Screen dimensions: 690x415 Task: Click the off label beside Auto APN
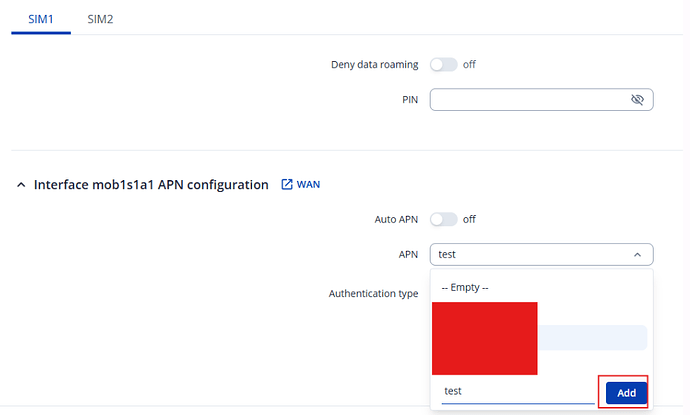click(x=469, y=219)
